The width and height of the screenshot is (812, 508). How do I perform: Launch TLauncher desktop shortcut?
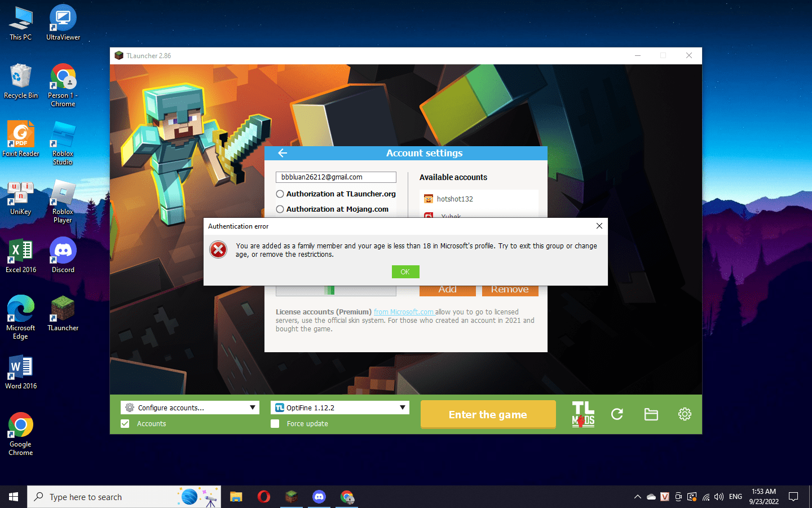click(x=63, y=314)
